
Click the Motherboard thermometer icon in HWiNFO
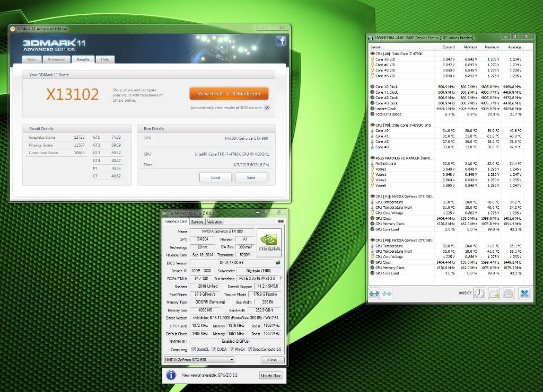click(x=372, y=163)
